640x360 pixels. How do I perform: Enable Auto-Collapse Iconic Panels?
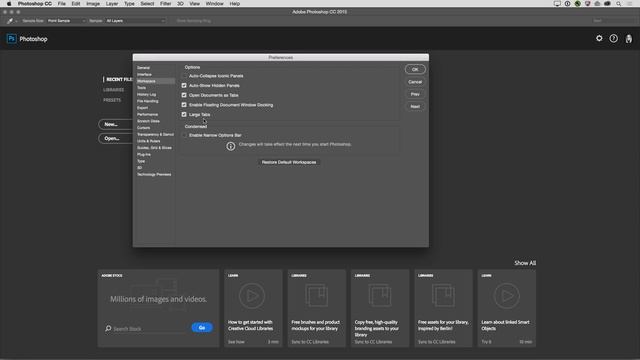point(184,76)
